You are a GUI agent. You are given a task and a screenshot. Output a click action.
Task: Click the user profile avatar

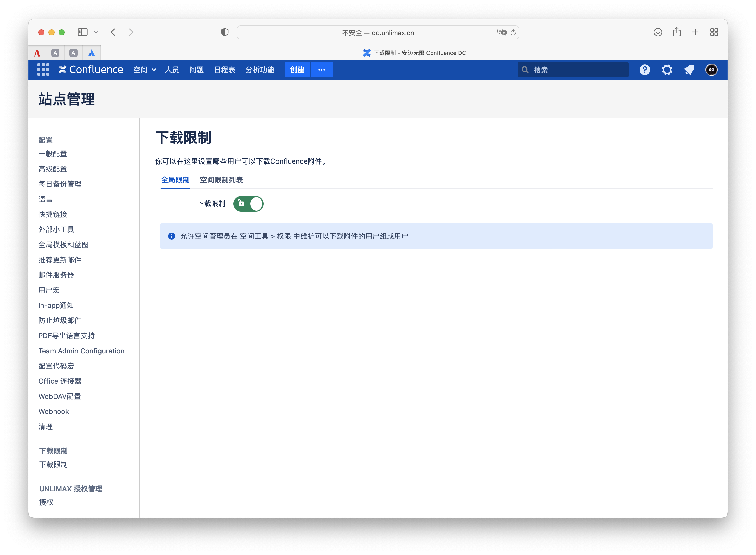(x=711, y=70)
